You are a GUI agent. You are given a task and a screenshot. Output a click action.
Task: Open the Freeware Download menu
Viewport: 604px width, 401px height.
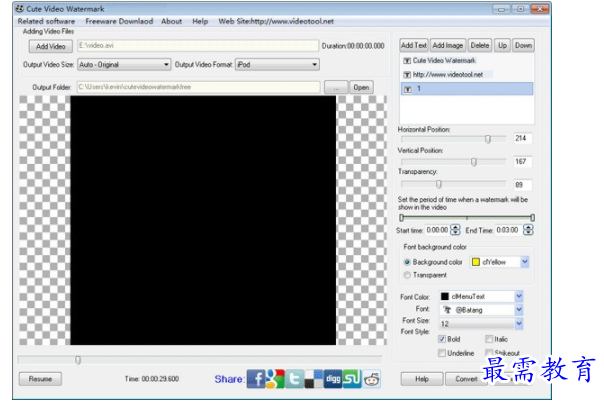pos(119,21)
